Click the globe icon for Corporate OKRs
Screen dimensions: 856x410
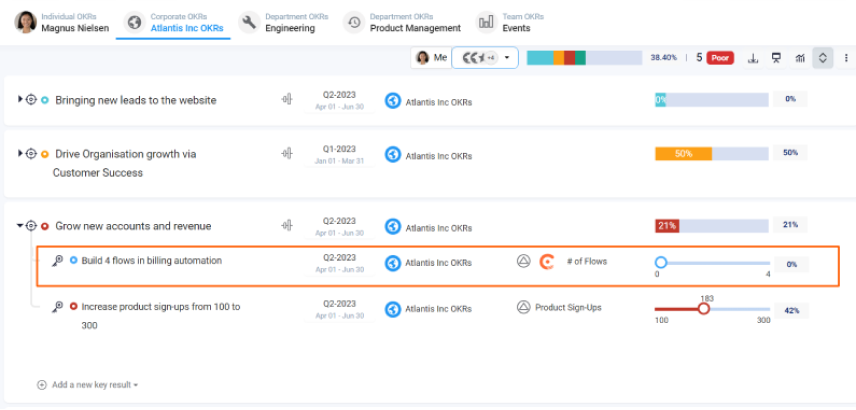[x=134, y=22]
